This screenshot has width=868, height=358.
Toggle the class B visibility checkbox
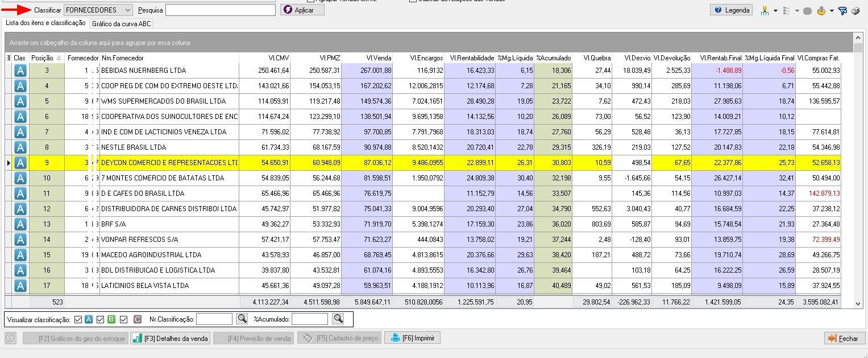pyautogui.click(x=101, y=319)
